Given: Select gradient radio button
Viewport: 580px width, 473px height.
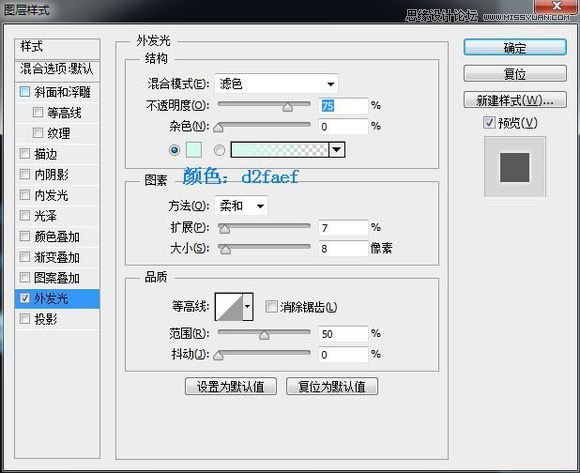Looking at the screenshot, I should point(219,150).
